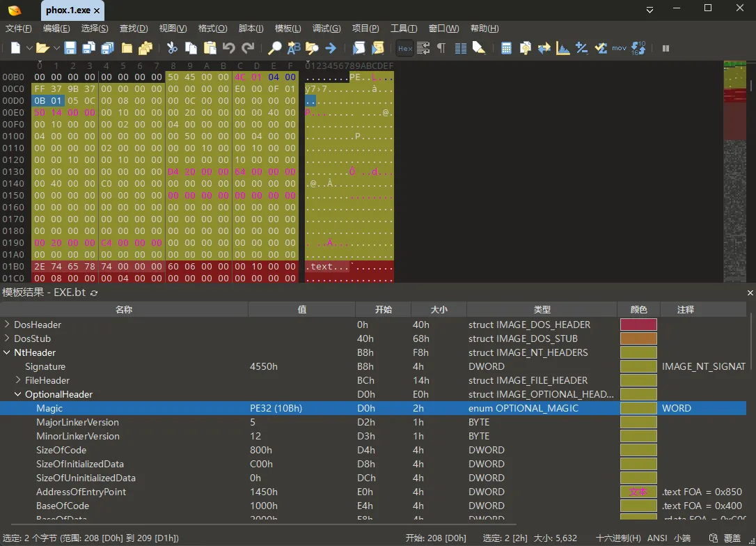The image size is (756, 546).
Task: Close the phox.1.exe tab
Action: pyautogui.click(x=97, y=10)
